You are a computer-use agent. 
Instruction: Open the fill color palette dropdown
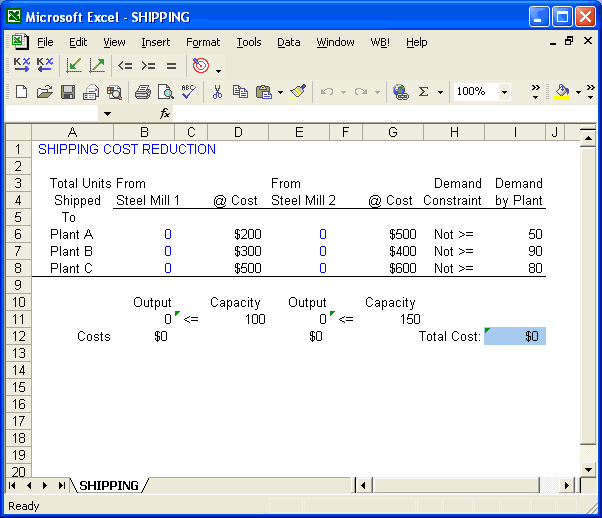(x=579, y=92)
